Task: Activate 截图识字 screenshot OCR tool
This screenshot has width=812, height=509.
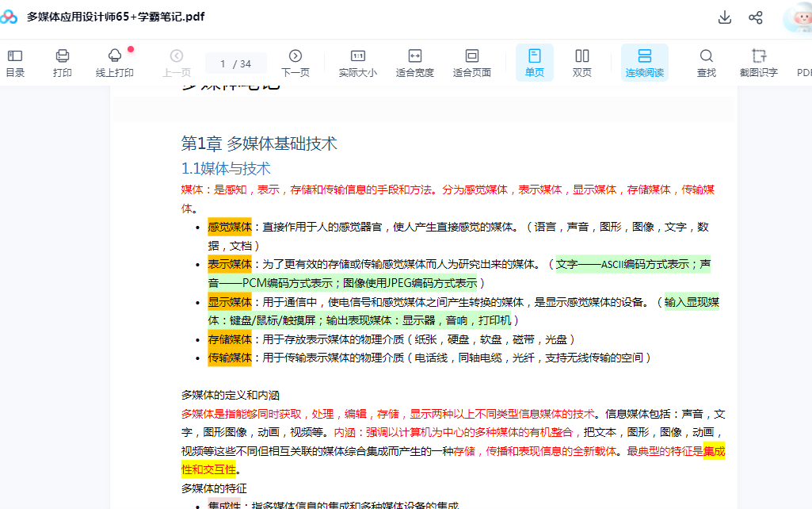Action: click(x=759, y=63)
